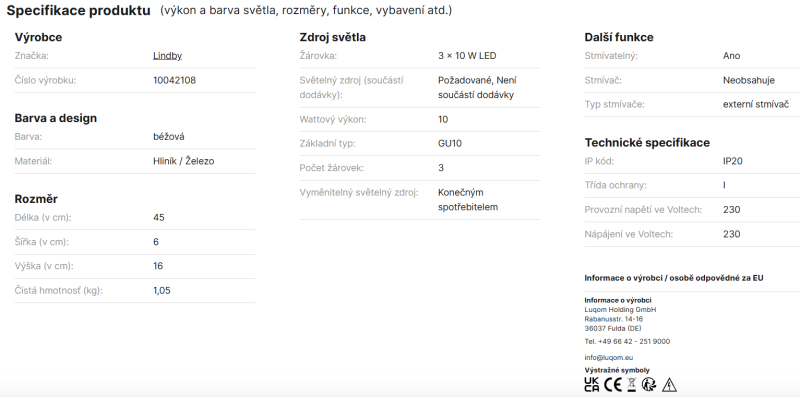This screenshot has height=397, width=800.
Task: Click the Luqom Holding GmbH manufacturer name
Action: (620, 310)
